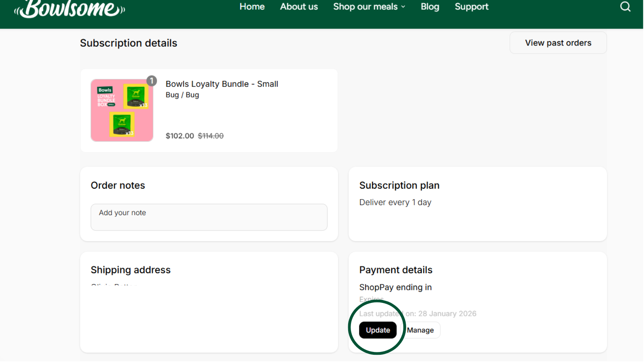Click the ShopPay ending in line

[395, 287]
